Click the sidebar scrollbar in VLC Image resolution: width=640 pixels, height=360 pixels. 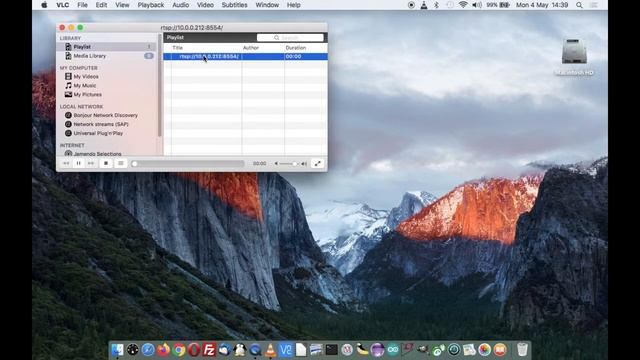pyautogui.click(x=160, y=86)
